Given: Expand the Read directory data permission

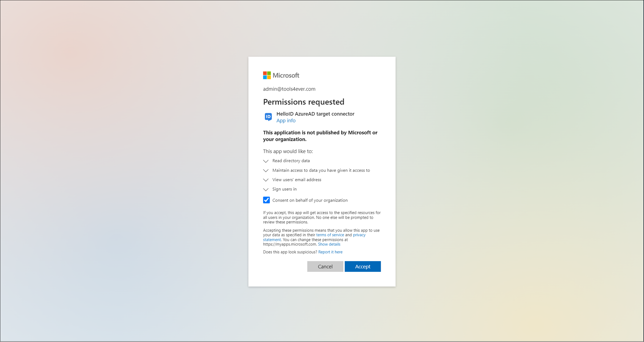Looking at the screenshot, I should pyautogui.click(x=266, y=161).
